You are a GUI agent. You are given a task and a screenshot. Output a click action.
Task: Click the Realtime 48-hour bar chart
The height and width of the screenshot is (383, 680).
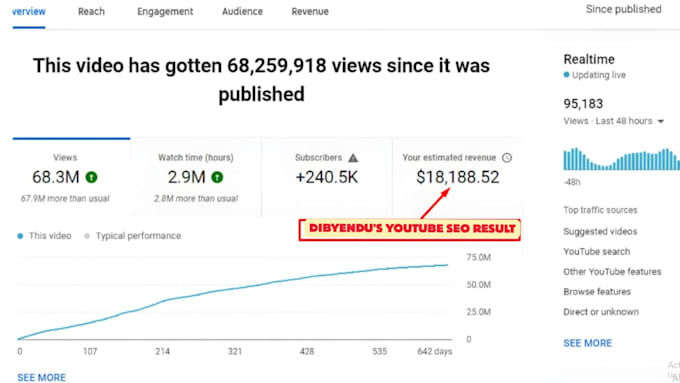pyautogui.click(x=621, y=159)
